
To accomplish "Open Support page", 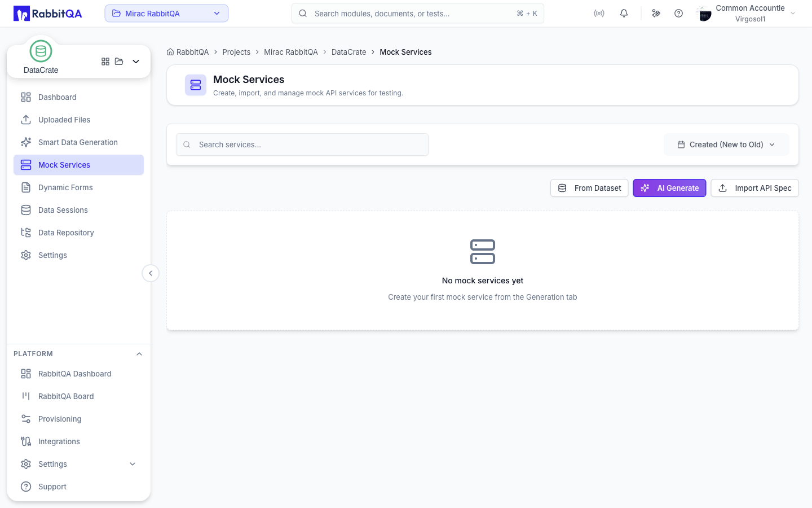I will (x=78, y=487).
